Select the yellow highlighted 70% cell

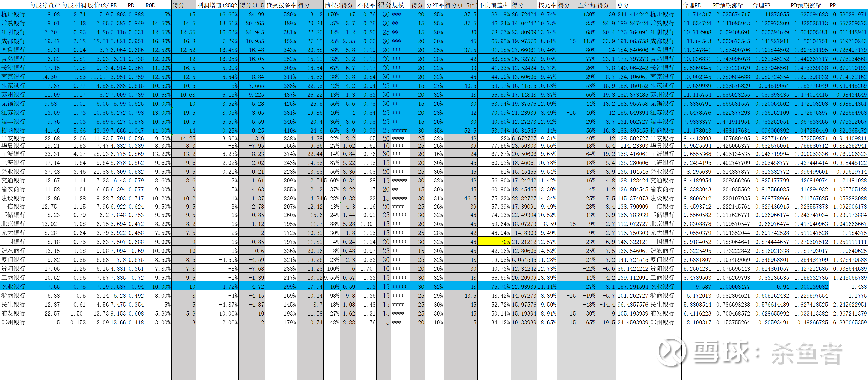click(x=494, y=242)
